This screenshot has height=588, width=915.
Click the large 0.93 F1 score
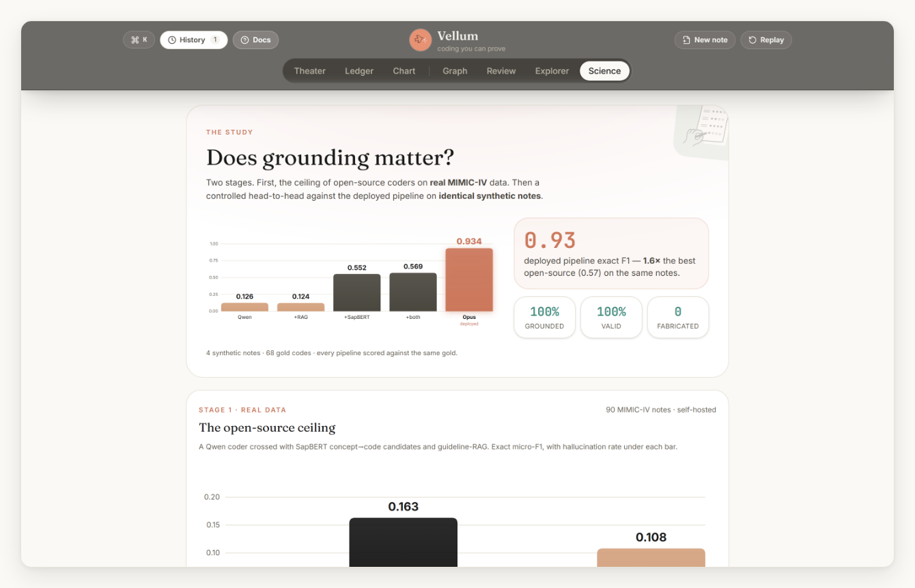(550, 240)
